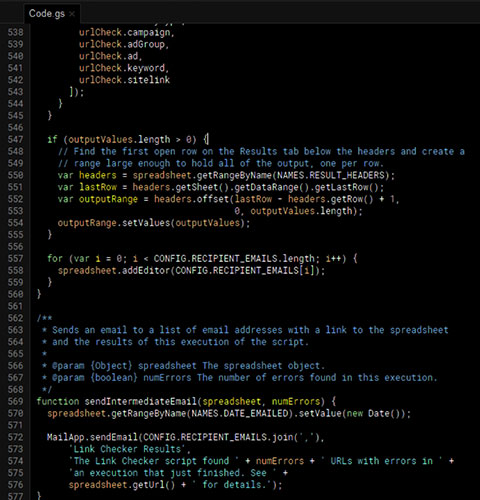Click the 'var headers' declaration line
The width and height of the screenshot is (480, 500).
[x=226, y=175]
